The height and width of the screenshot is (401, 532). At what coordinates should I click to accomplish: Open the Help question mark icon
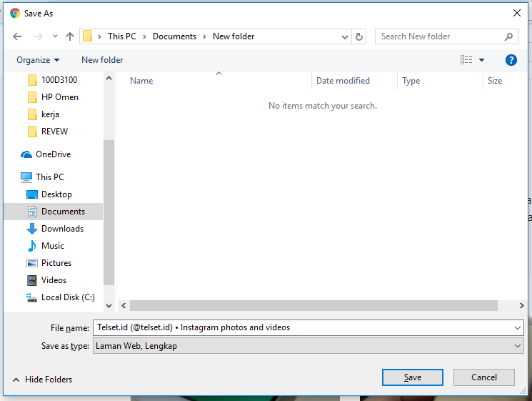pyautogui.click(x=511, y=60)
